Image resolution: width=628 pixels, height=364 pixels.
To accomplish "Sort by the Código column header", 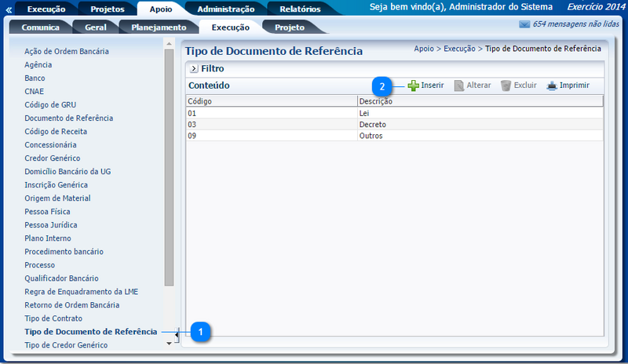I will click(271, 101).
